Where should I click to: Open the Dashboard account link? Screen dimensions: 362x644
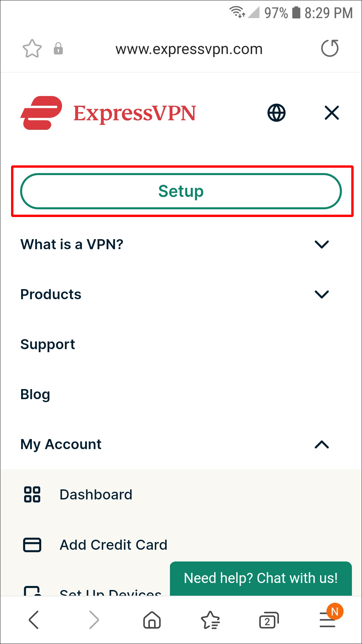pyautogui.click(x=96, y=495)
